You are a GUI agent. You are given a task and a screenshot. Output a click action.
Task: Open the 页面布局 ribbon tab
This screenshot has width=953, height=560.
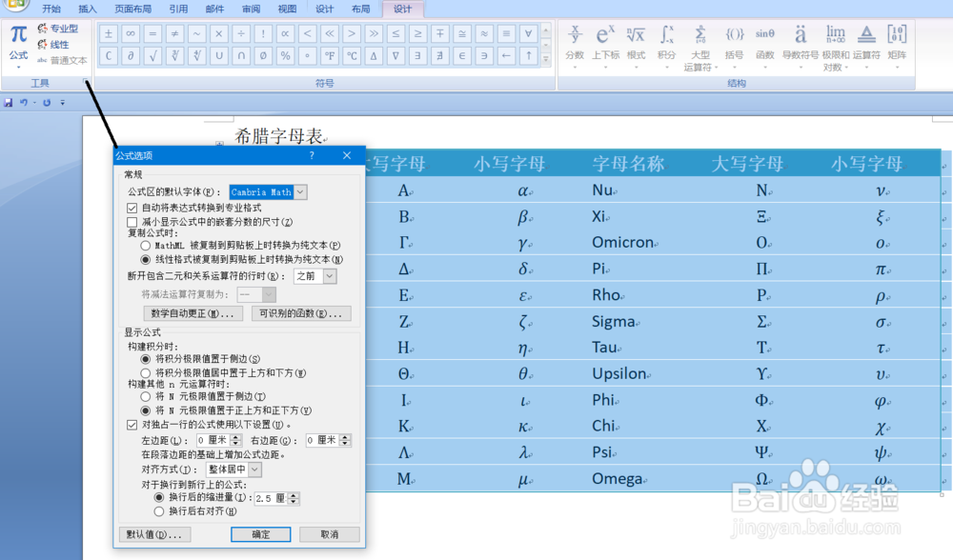133,9
